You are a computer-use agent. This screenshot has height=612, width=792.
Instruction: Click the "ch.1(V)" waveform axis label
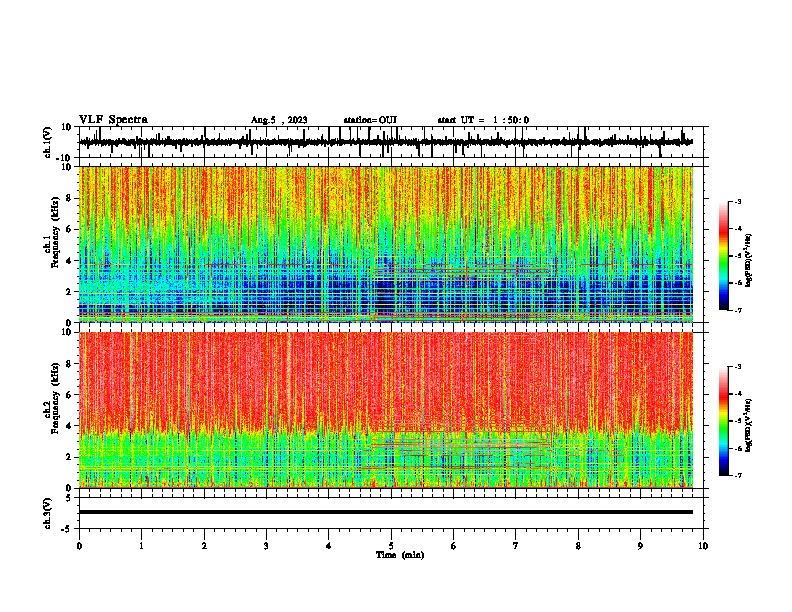point(48,142)
